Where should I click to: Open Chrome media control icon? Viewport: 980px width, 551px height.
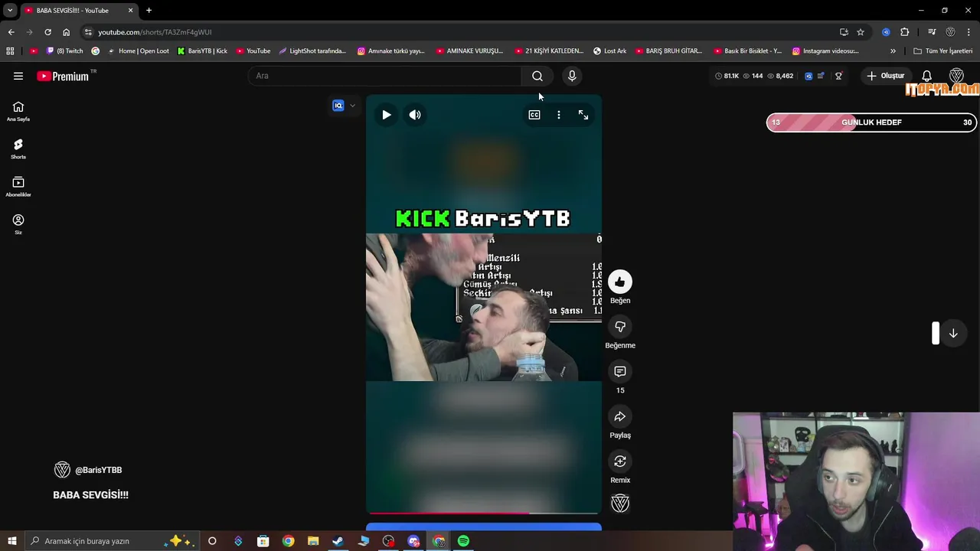click(932, 32)
